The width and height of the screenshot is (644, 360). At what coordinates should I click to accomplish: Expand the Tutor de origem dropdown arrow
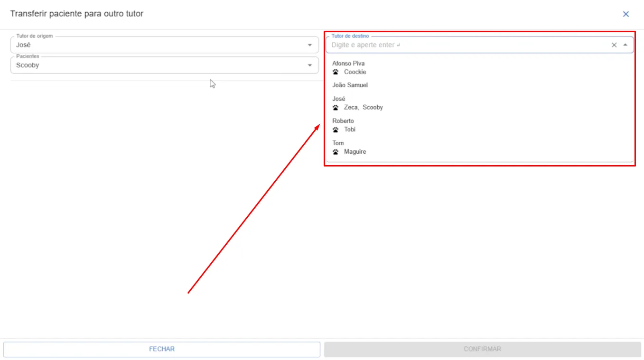coord(310,45)
